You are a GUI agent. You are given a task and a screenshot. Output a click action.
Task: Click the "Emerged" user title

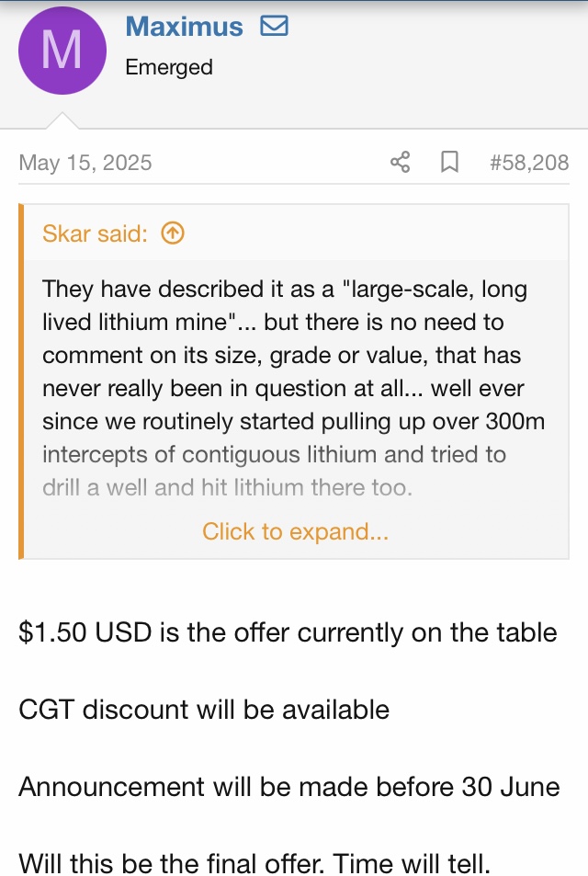click(x=169, y=67)
